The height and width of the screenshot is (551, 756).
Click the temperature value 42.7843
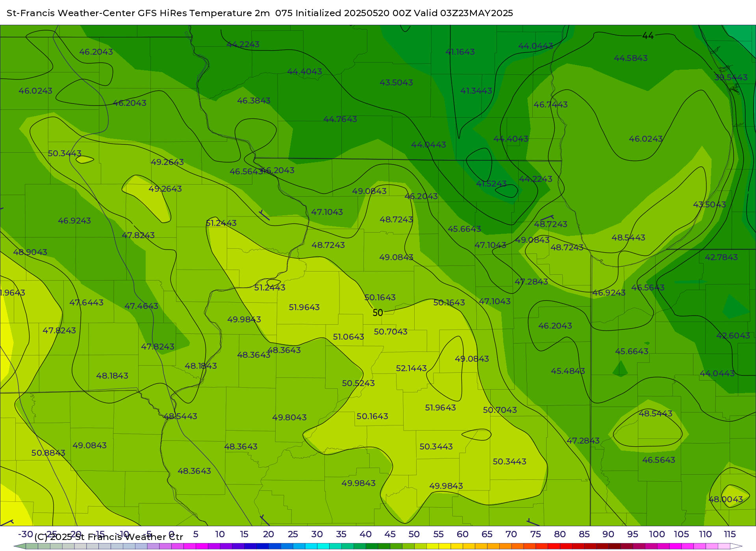(721, 257)
